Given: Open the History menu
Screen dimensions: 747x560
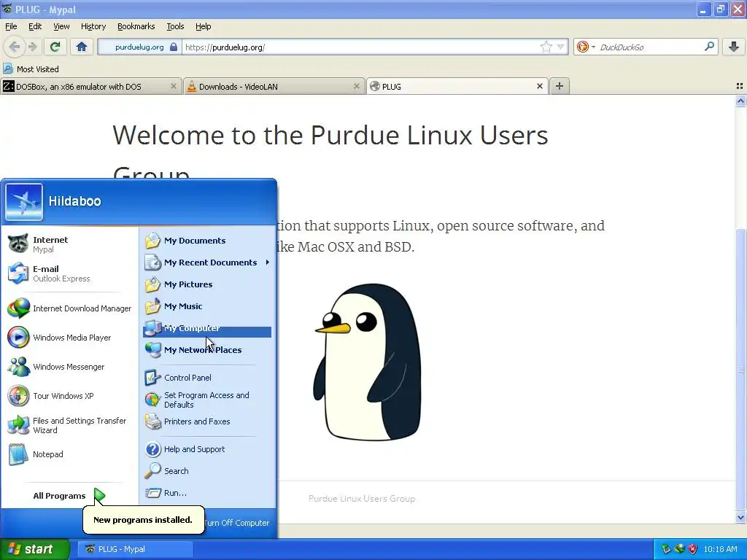Looking at the screenshot, I should [93, 26].
